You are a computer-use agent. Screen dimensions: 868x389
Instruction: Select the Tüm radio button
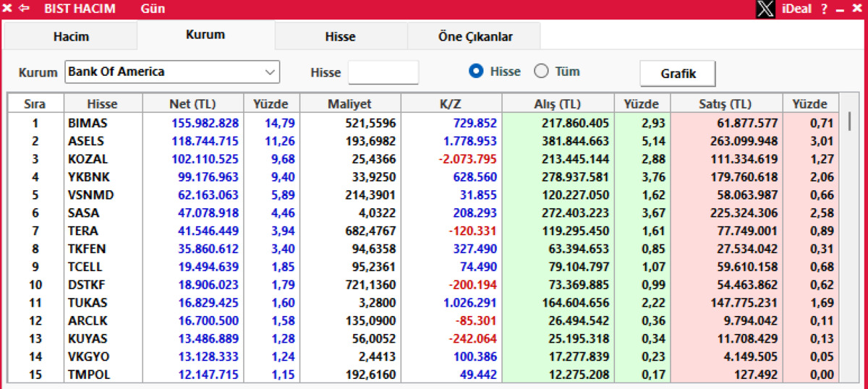tap(541, 72)
